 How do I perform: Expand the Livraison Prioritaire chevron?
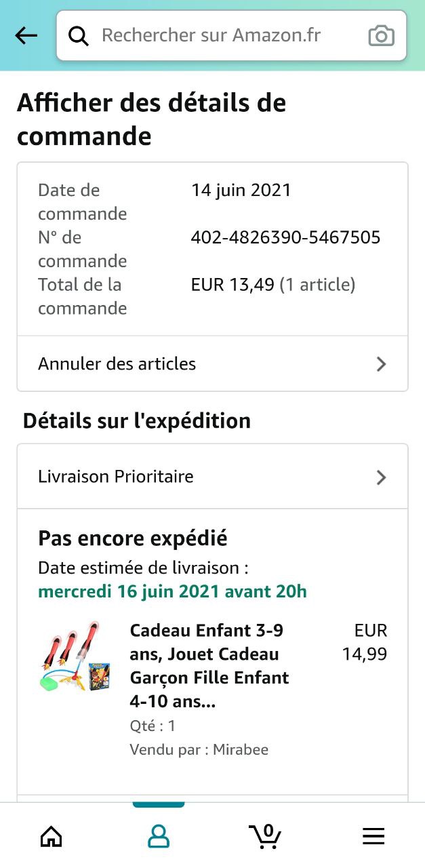tap(381, 477)
